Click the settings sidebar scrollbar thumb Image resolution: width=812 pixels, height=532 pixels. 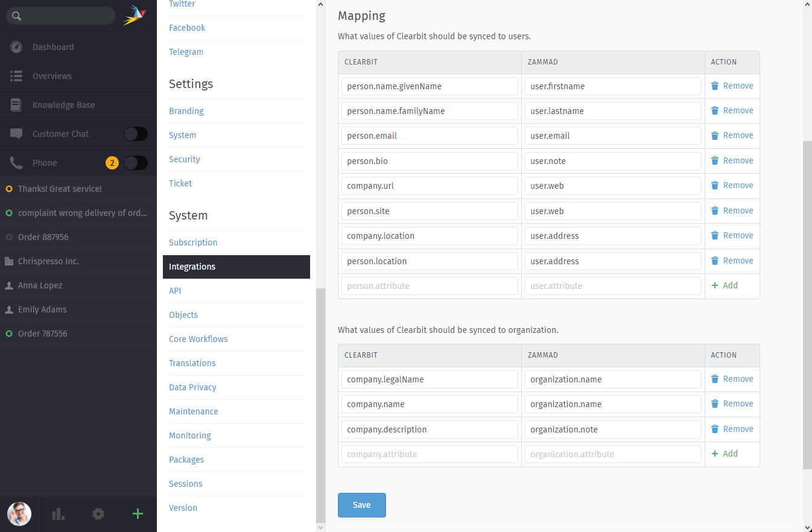click(x=320, y=405)
